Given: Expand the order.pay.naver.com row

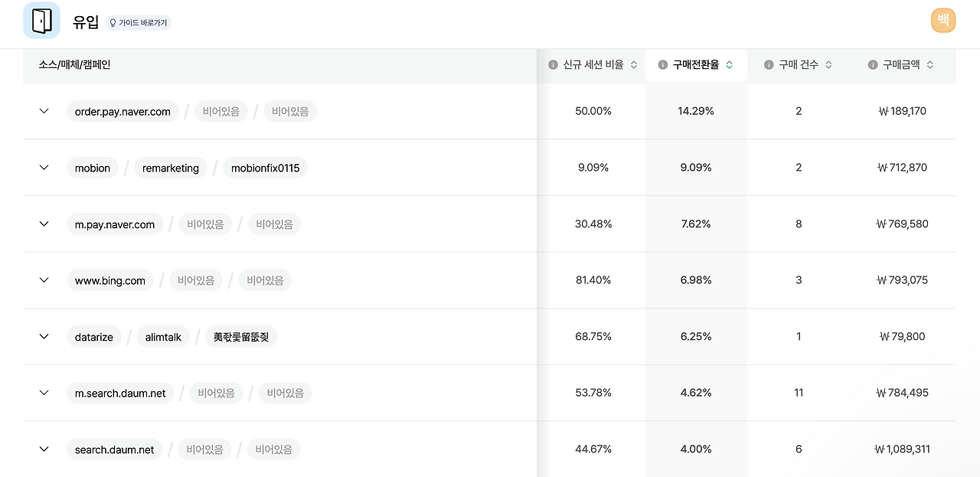Looking at the screenshot, I should click(44, 111).
